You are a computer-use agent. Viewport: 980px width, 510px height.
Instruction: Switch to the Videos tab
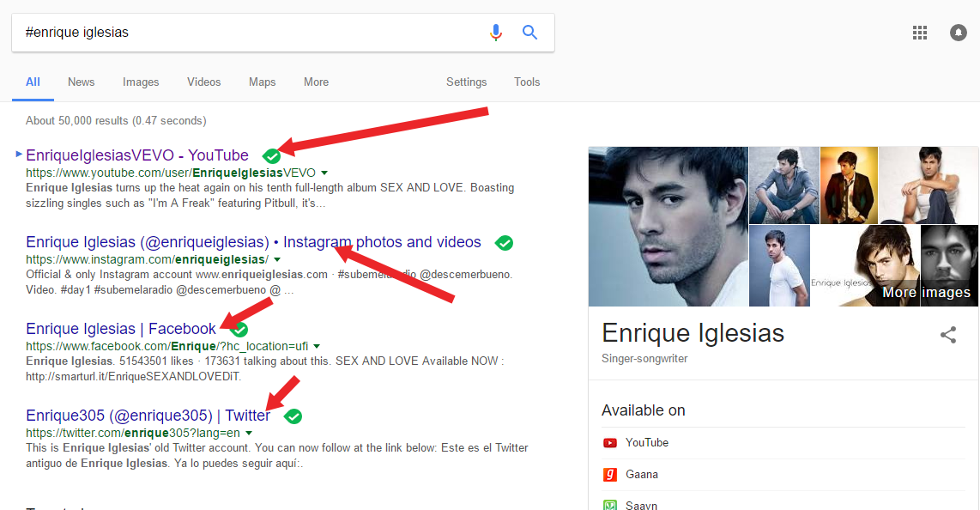(x=203, y=82)
